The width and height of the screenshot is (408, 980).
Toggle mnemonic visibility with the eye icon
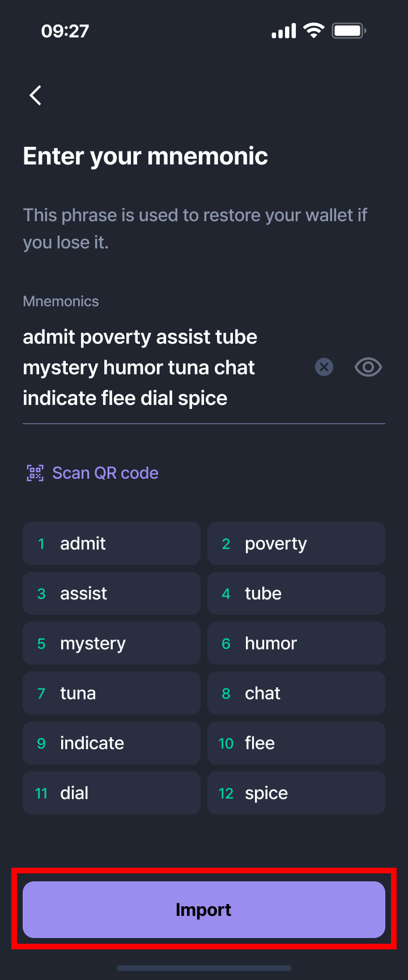click(368, 367)
